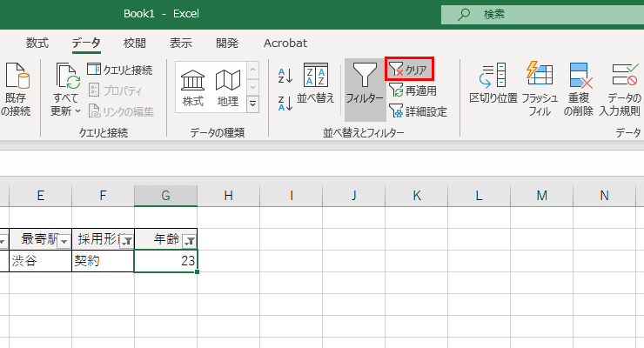Click 再適用 to reapply filter

tap(413, 90)
